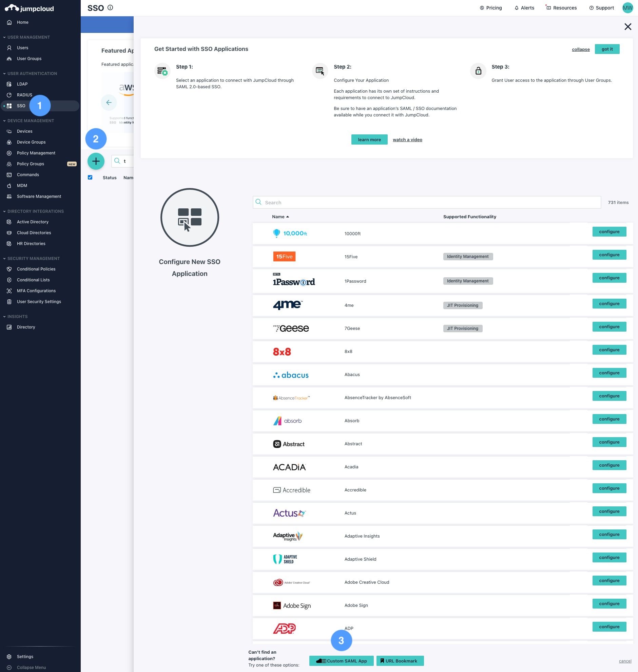Open Directory insights
The image size is (638, 672).
[26, 328]
